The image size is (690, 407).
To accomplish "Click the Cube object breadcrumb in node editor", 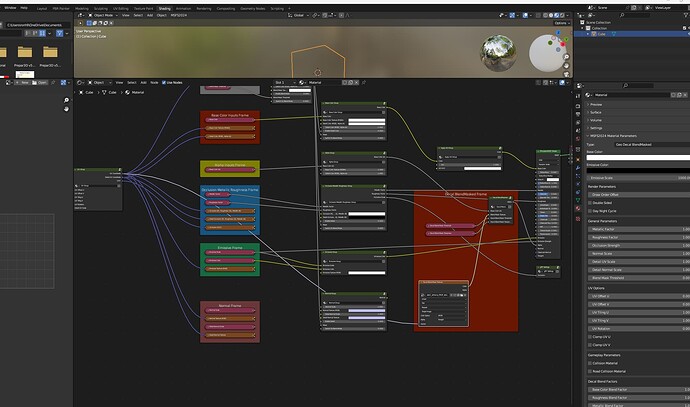I will click(86, 92).
